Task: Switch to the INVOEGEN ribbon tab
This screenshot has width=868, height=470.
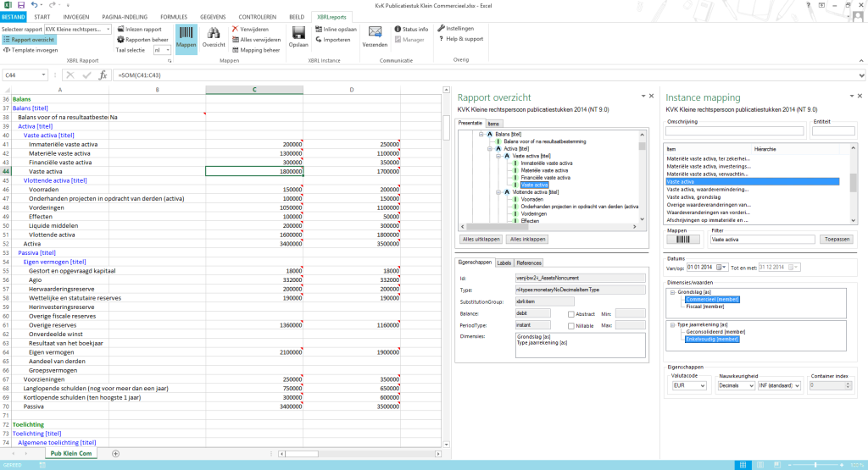Action: (75, 17)
